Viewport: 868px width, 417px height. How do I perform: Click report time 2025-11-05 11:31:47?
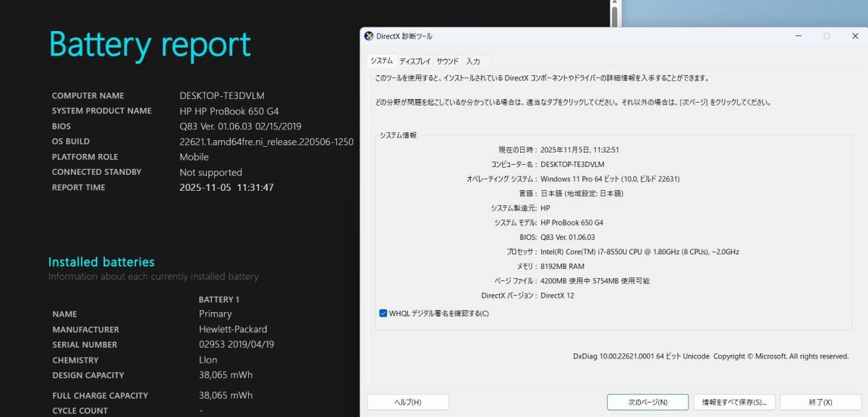point(226,187)
